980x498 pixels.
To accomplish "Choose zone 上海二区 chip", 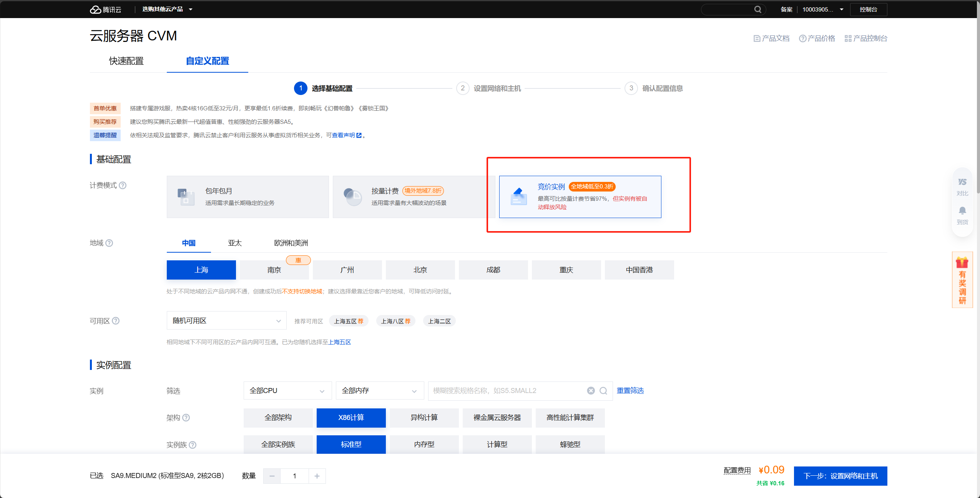I will [439, 321].
